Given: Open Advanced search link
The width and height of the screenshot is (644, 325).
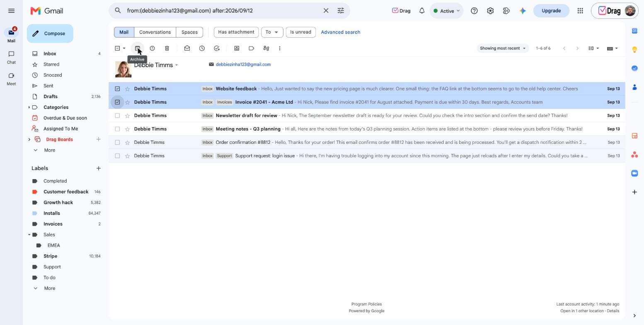Looking at the screenshot, I should [x=340, y=32].
